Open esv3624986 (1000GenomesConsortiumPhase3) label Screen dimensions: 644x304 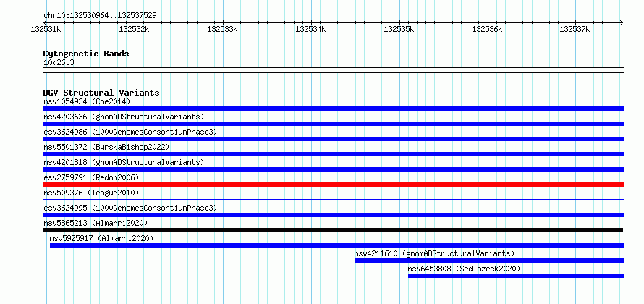coord(130,132)
